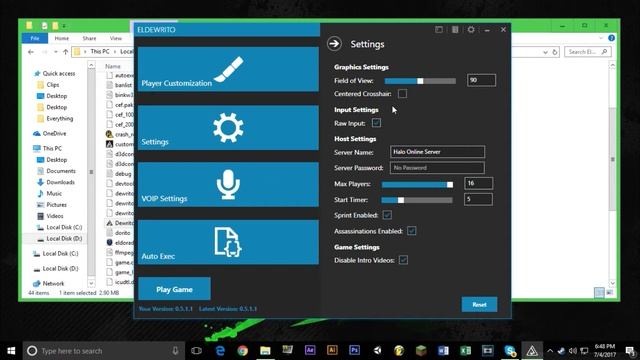This screenshot has width=640, height=360.
Task: Open the volume control in the system tray
Action: 573,351
